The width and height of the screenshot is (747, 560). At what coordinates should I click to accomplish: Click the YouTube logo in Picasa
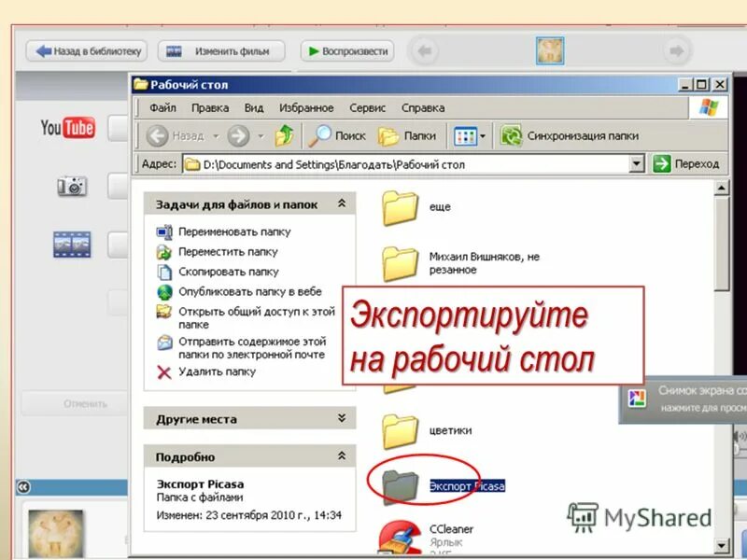pos(67,128)
